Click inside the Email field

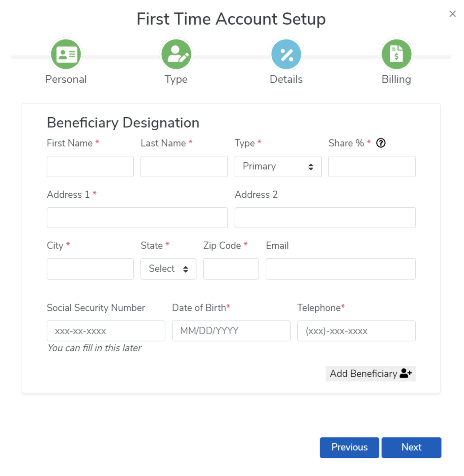(x=340, y=269)
